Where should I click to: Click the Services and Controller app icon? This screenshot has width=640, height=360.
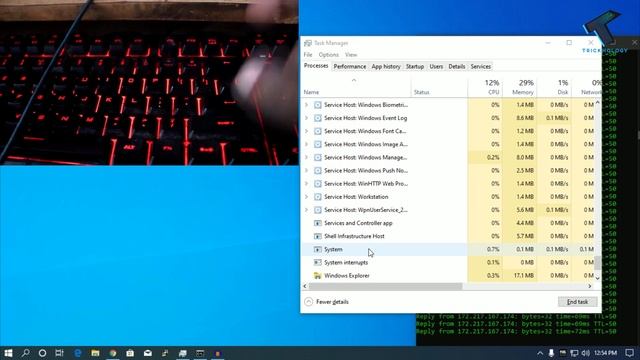pyautogui.click(x=318, y=223)
